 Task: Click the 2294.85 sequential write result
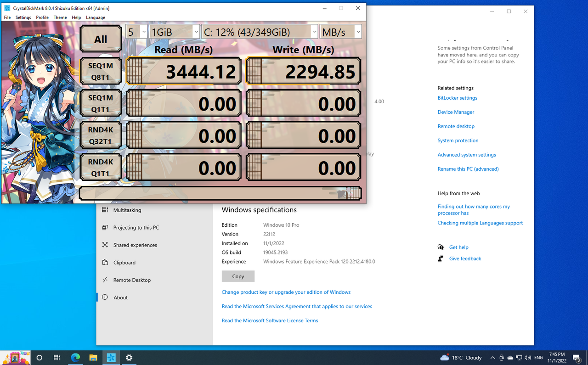click(x=303, y=71)
